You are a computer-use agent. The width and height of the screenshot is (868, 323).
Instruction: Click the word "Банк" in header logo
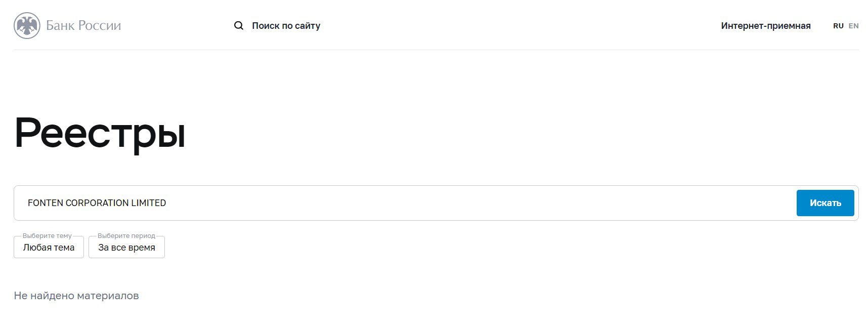click(x=60, y=26)
